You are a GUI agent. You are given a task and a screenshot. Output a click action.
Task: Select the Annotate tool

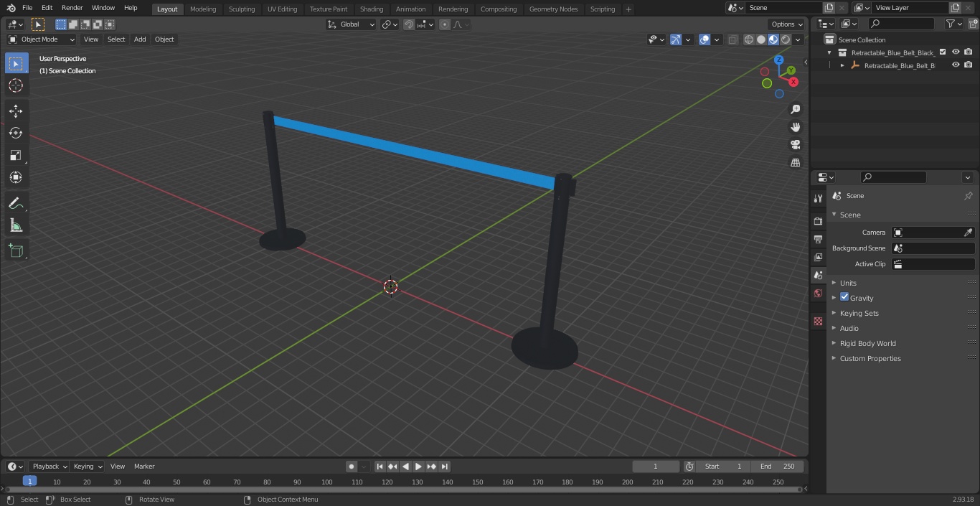(x=16, y=204)
